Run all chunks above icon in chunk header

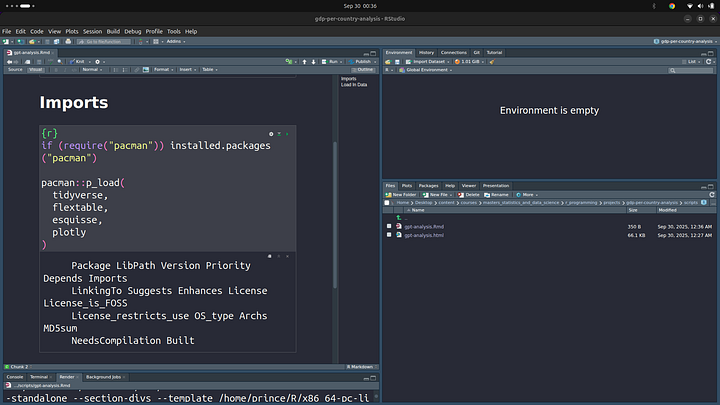[279, 134]
